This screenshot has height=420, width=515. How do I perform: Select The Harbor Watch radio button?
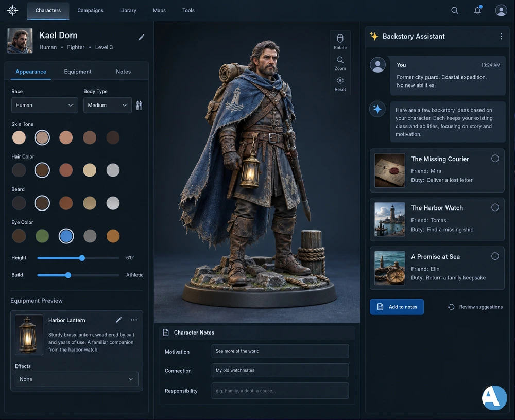pyautogui.click(x=495, y=207)
